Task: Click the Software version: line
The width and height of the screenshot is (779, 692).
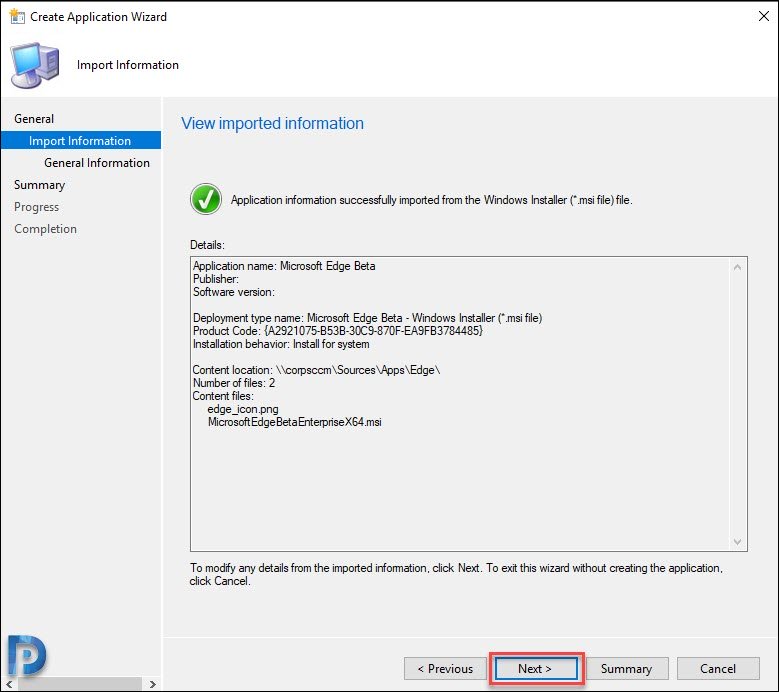Action: (234, 292)
